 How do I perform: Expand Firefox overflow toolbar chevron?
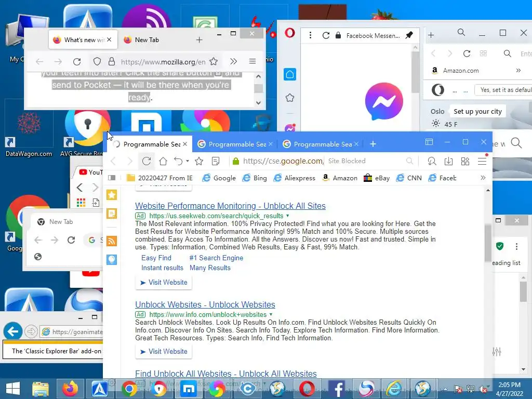click(x=233, y=61)
